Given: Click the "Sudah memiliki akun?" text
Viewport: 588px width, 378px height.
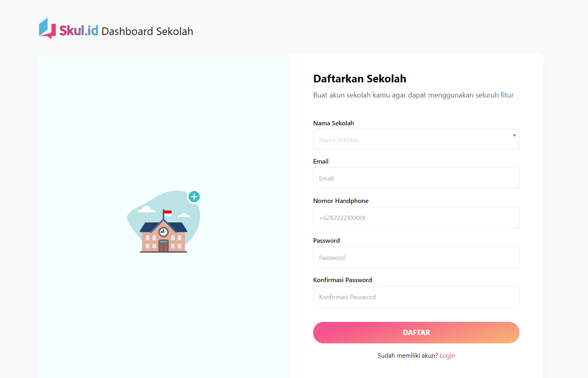Looking at the screenshot, I should 408,356.
